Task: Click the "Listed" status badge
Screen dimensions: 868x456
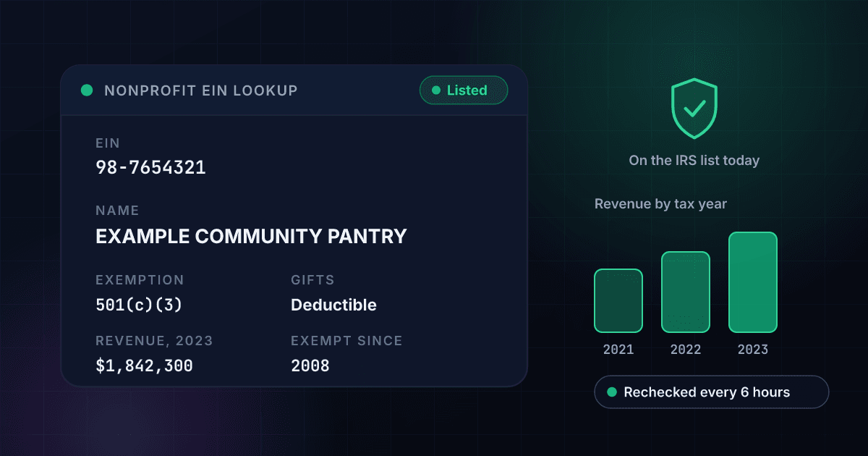Action: tap(464, 90)
